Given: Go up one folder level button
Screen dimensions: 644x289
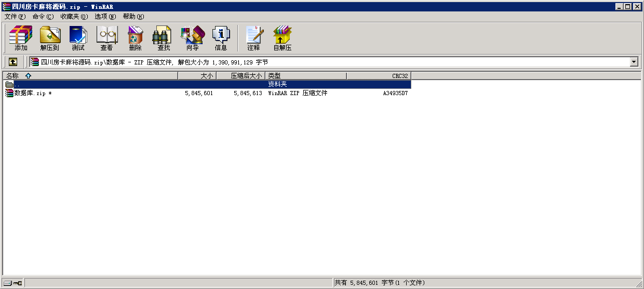Looking at the screenshot, I should [x=13, y=62].
